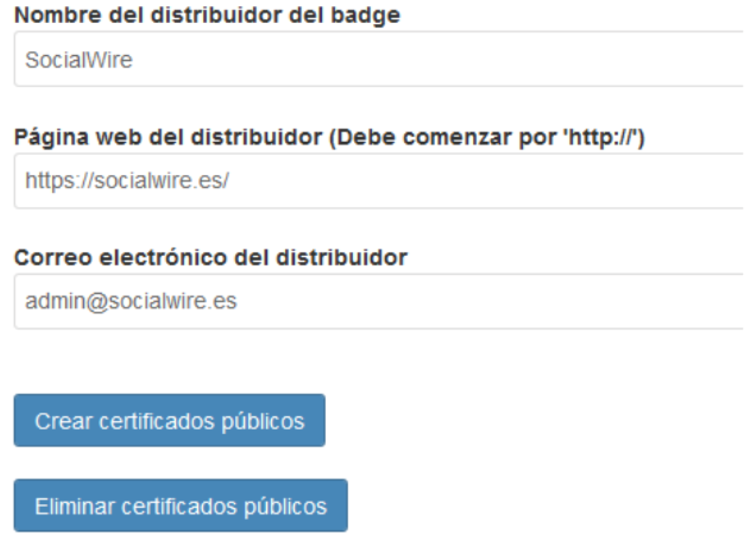This screenshot has height=536, width=756.
Task: Click the 'Correo electrónico del distribuidor' label
Action: point(211,258)
